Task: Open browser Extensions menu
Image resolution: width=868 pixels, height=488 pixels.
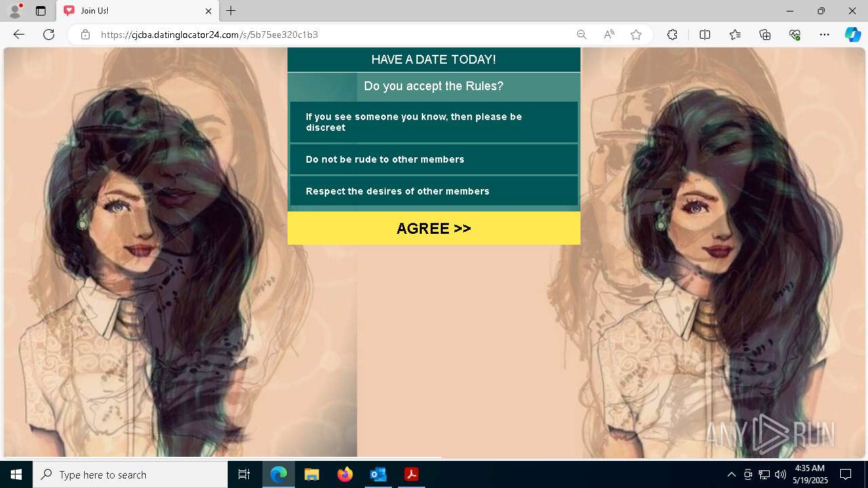Action: [672, 35]
